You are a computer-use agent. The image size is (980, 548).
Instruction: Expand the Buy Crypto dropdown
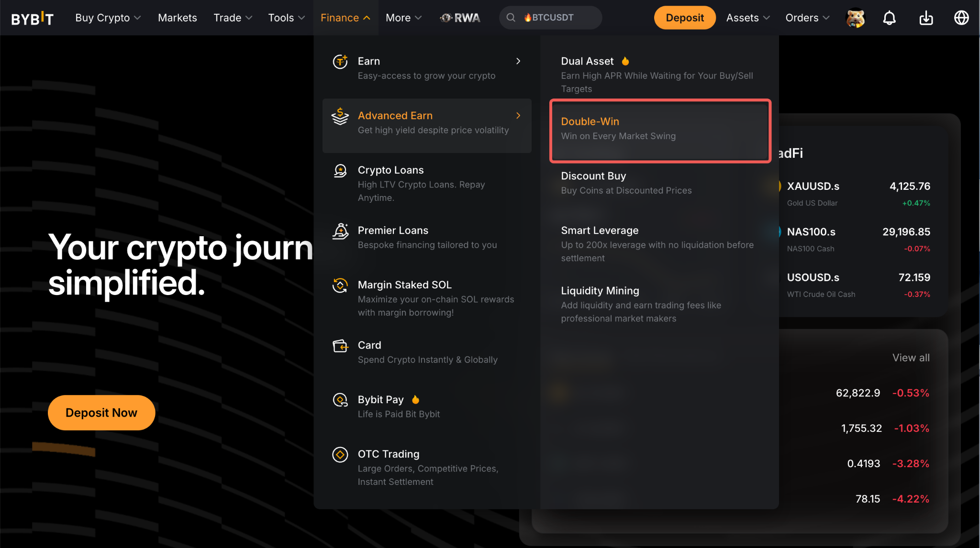pyautogui.click(x=108, y=18)
